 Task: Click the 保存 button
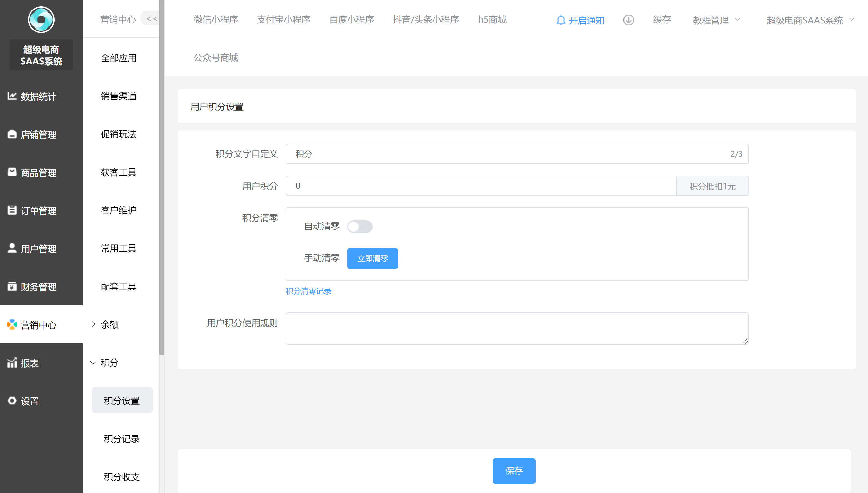[x=514, y=471]
